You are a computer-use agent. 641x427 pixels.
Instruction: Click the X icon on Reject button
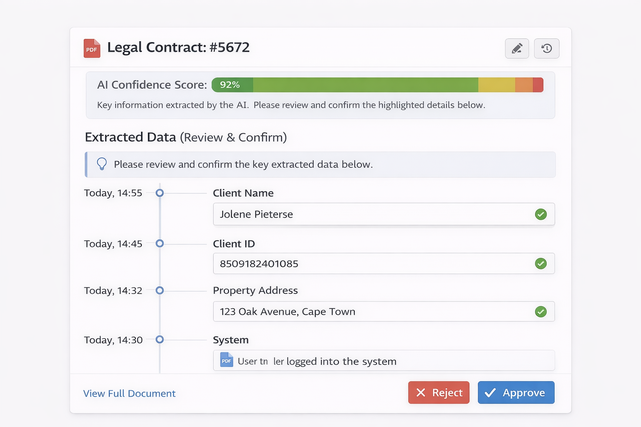[421, 393]
